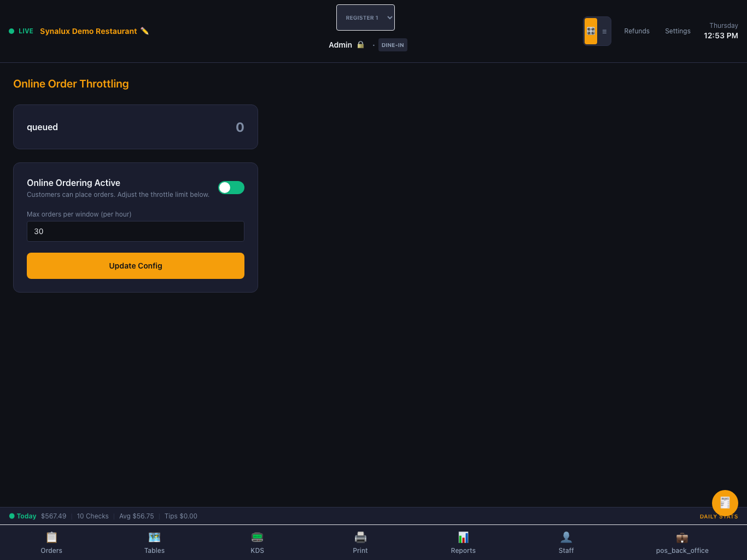Toggle Online Ordering Active switch off
Viewport: 747px width, 560px height.
(231, 188)
